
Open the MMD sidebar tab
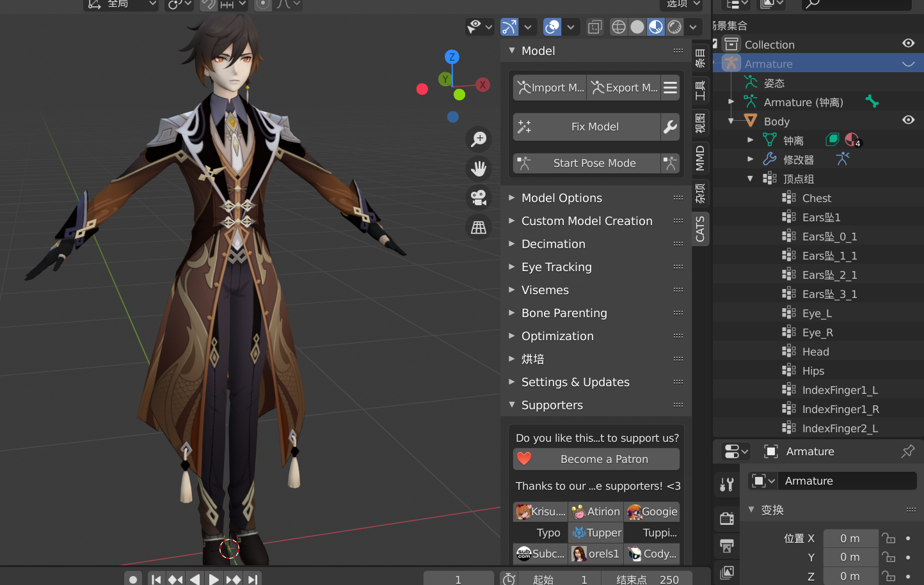pyautogui.click(x=700, y=158)
